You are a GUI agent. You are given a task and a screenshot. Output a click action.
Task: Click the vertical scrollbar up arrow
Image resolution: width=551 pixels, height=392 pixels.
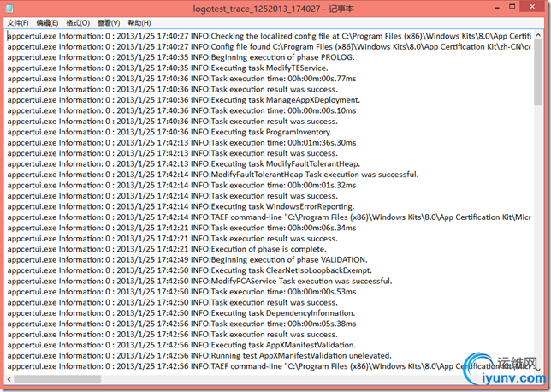(x=538, y=35)
